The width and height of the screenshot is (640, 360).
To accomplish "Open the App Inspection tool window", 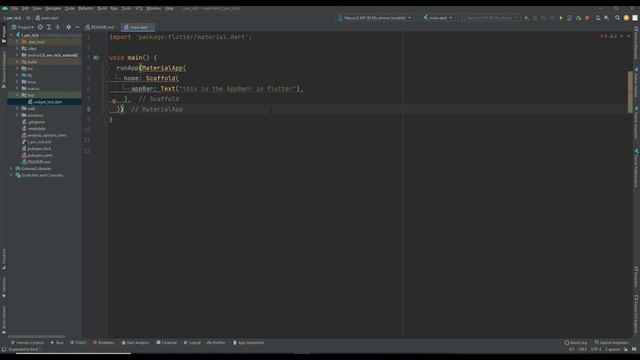I will [x=249, y=343].
